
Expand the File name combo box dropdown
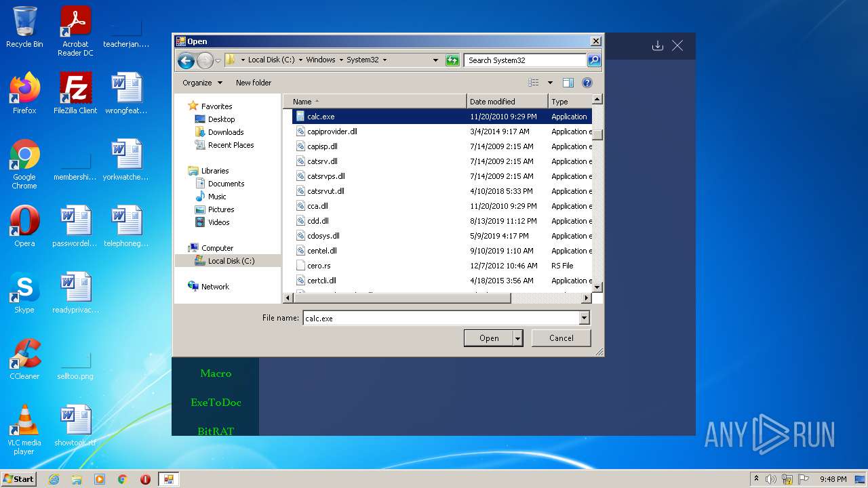click(585, 318)
